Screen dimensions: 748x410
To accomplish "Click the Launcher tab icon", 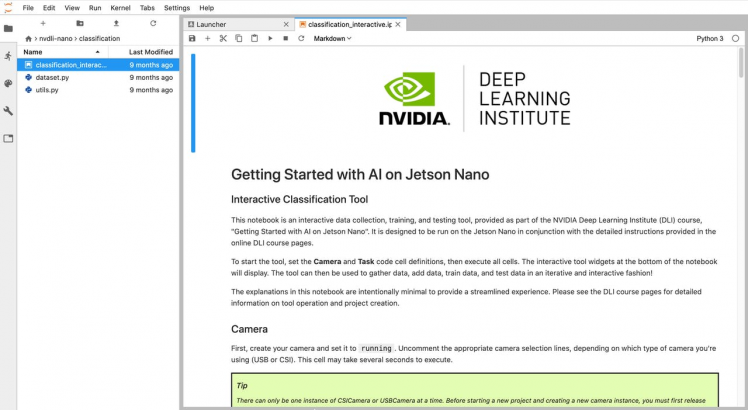I will click(x=191, y=24).
